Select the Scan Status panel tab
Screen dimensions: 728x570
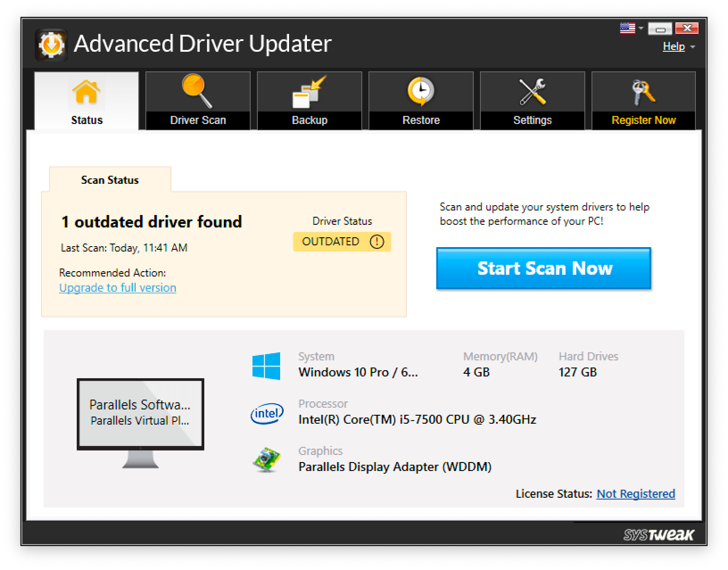(x=110, y=180)
